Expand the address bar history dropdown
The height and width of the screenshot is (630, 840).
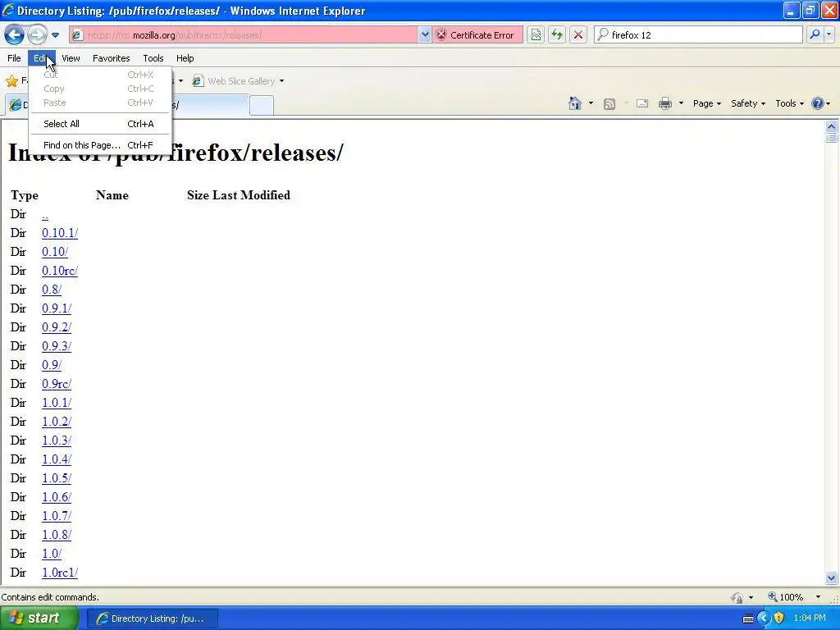coord(425,34)
